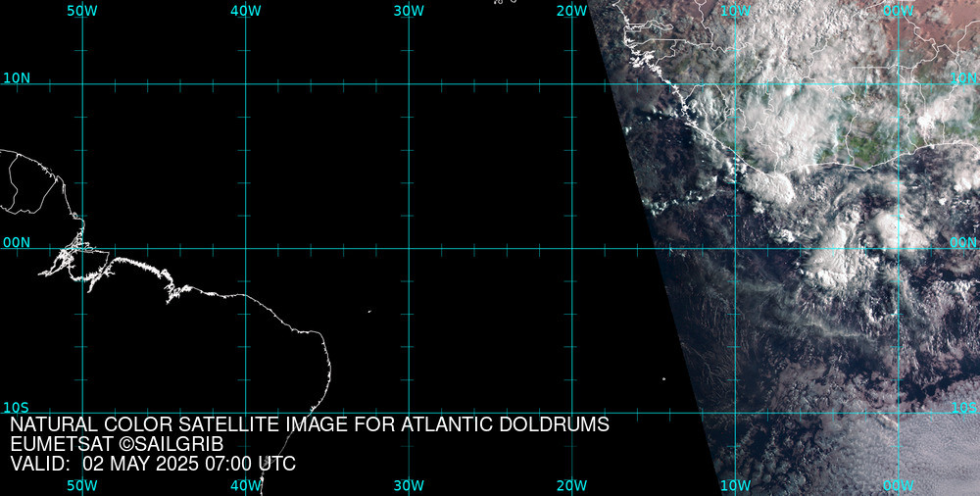Click the '00N' label on the right edge
This screenshot has width=980, height=496.
tap(963, 243)
